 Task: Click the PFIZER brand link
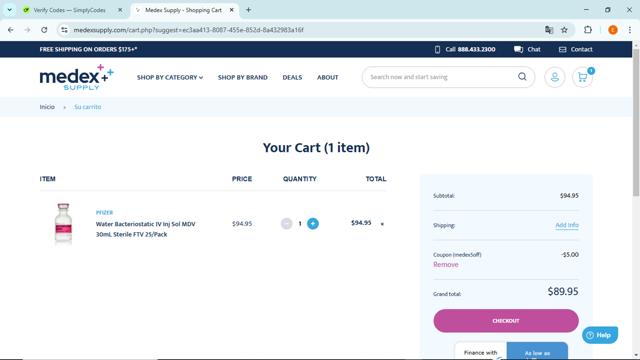[104, 213]
